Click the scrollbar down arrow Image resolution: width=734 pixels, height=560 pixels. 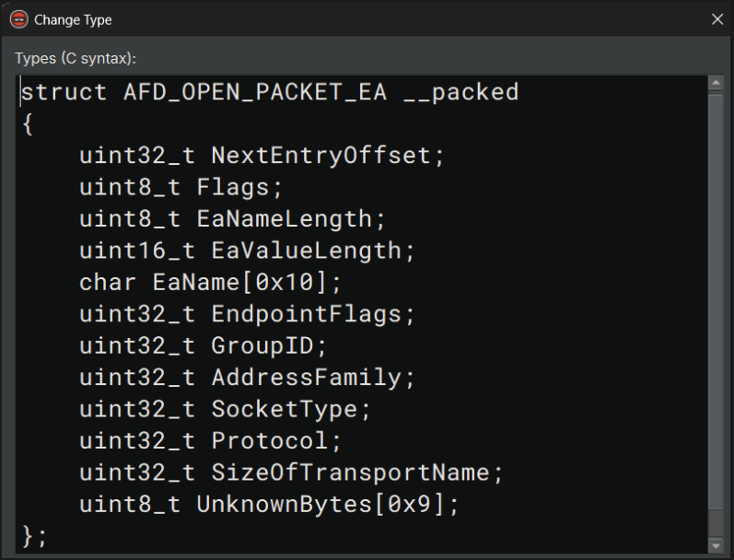pyautogui.click(x=716, y=545)
